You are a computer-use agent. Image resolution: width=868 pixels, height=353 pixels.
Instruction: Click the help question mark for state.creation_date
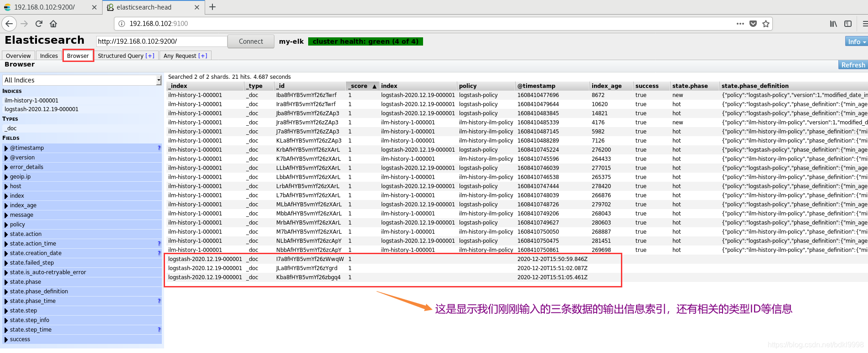(x=159, y=253)
